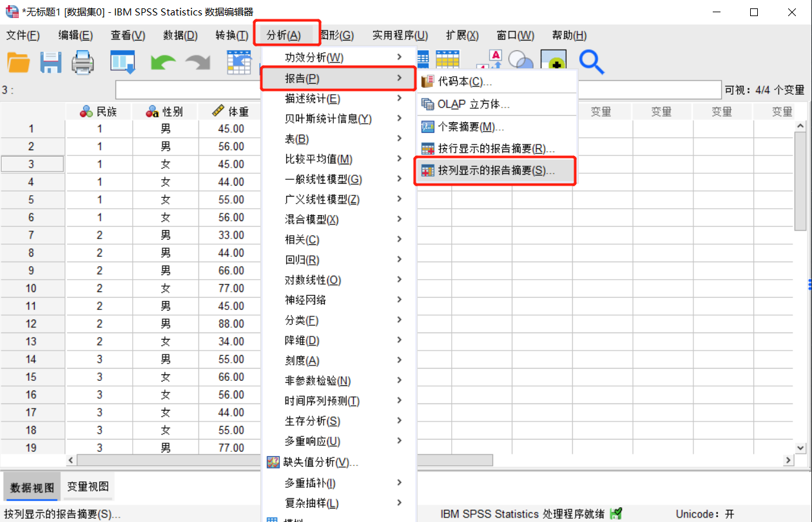Click the horizontal scrollbar right arrow
This screenshot has height=522, width=812.
[x=788, y=460]
